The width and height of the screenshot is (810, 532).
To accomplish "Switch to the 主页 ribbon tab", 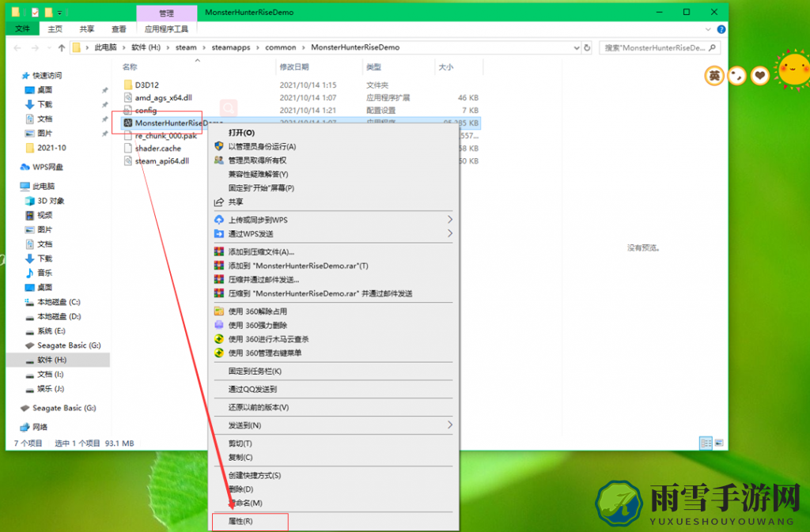I will pyautogui.click(x=55, y=29).
